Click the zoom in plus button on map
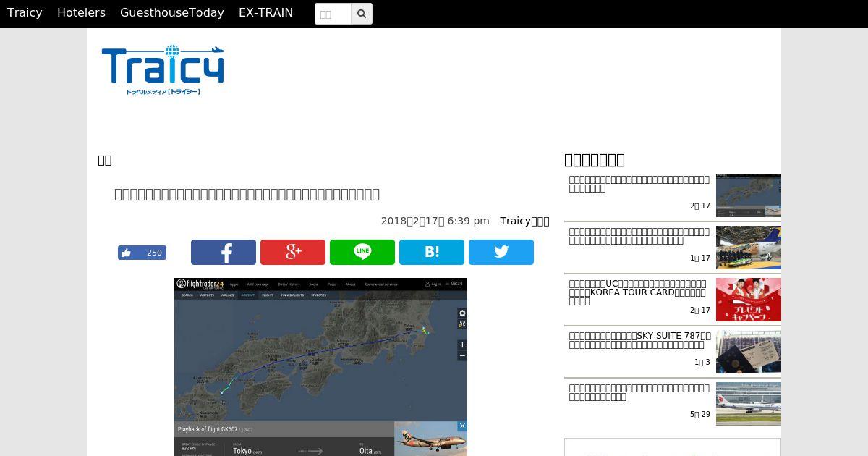Viewport: 868px width, 456px height. [462, 345]
